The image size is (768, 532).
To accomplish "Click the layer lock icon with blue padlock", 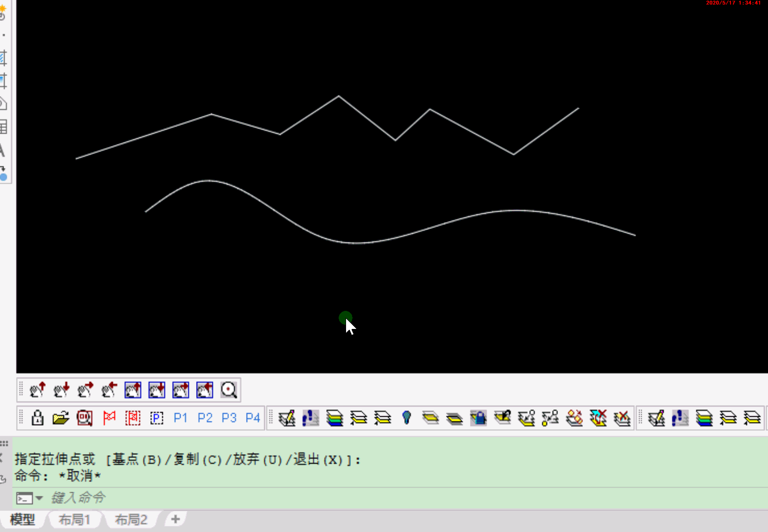I will click(479, 418).
